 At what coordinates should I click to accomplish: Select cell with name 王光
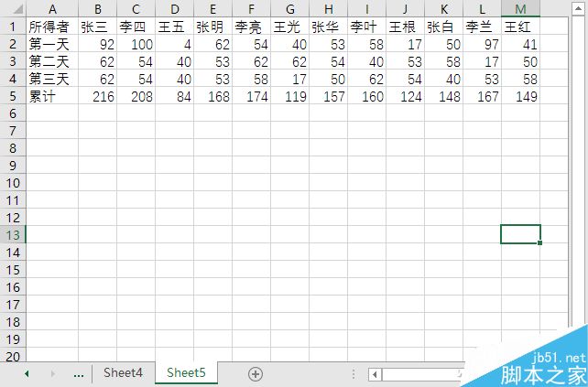click(x=289, y=27)
